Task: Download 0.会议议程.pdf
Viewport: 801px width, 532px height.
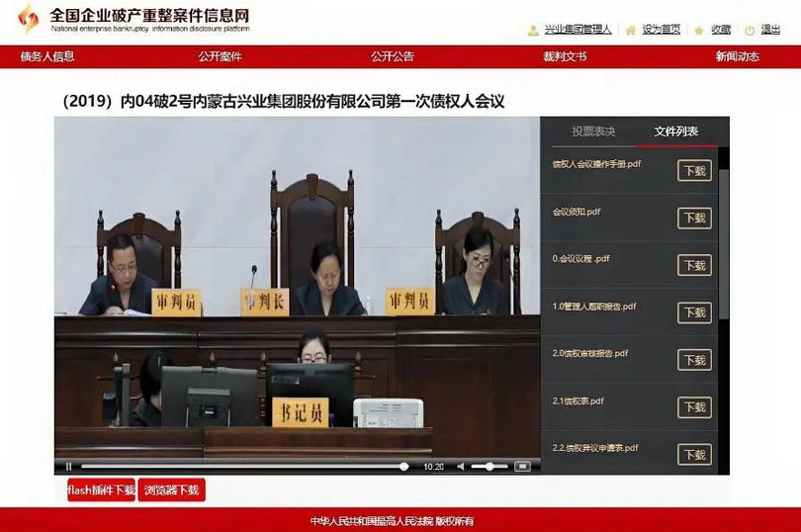Action: tap(694, 265)
